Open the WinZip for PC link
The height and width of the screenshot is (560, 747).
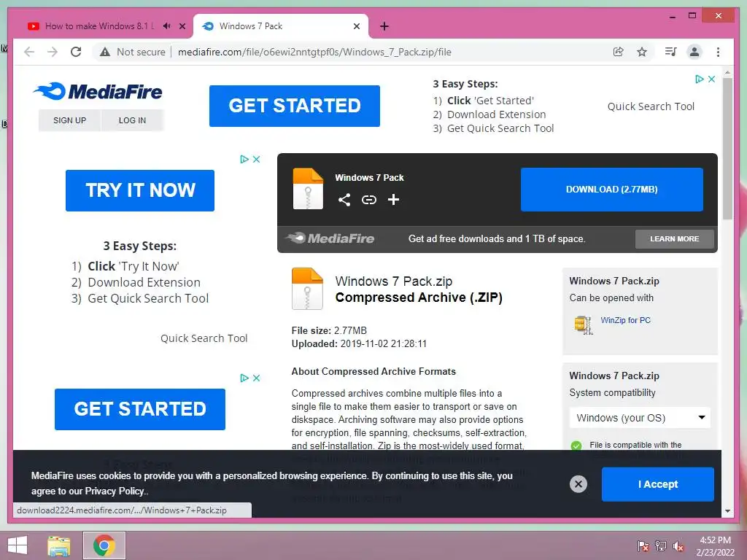625,320
